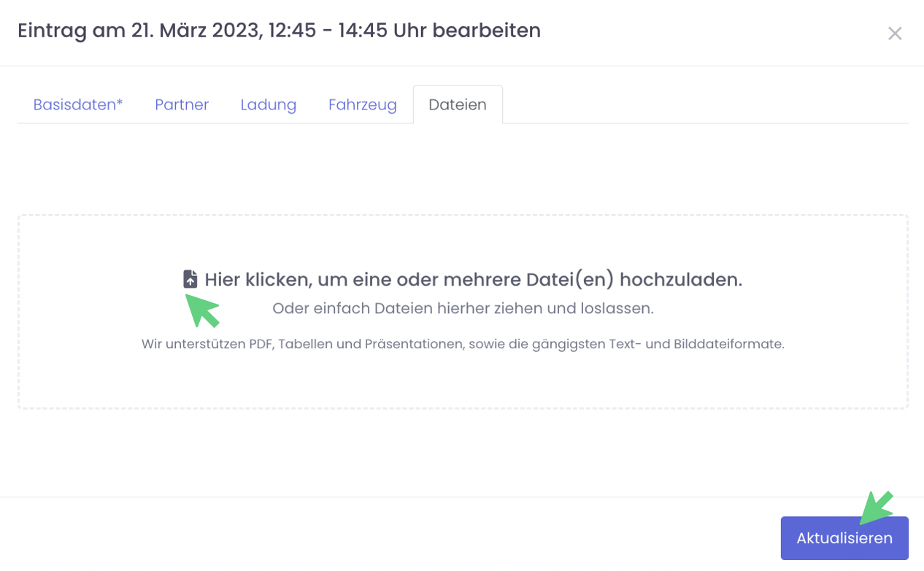Click empty space inside the dashed dropzone

[463, 380]
